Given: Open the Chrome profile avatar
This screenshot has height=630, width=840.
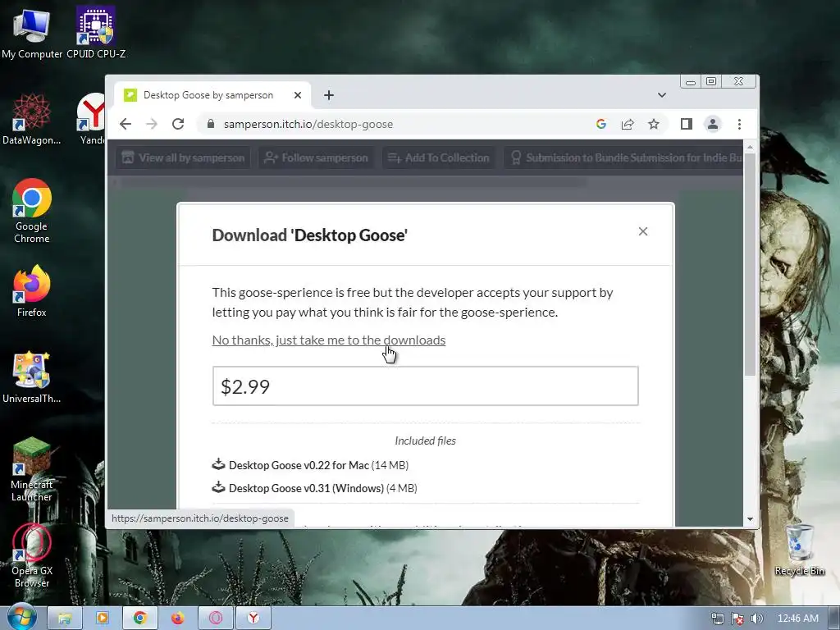Looking at the screenshot, I should tap(713, 125).
